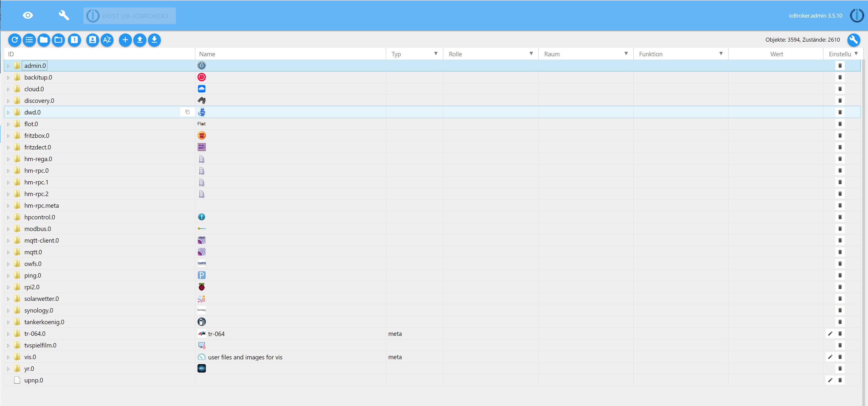Screen dimensions: 868x406
Task: Open the wrench settings in the top header
Action: click(64, 16)
